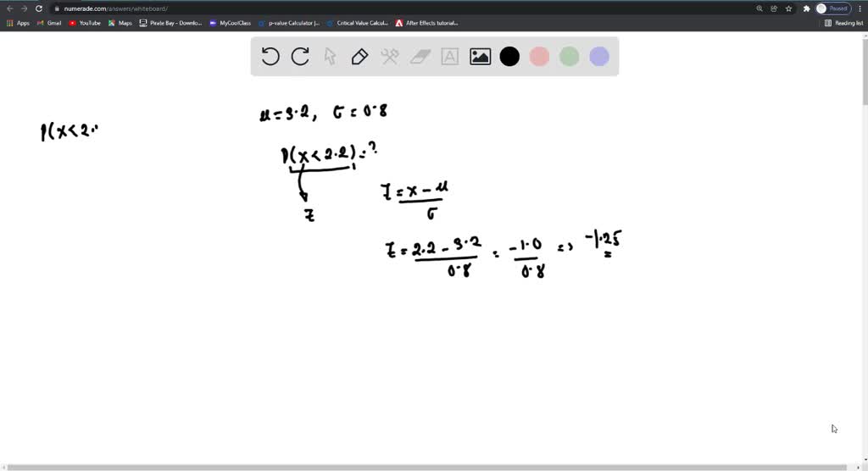Go back with browser back arrow

click(9, 8)
